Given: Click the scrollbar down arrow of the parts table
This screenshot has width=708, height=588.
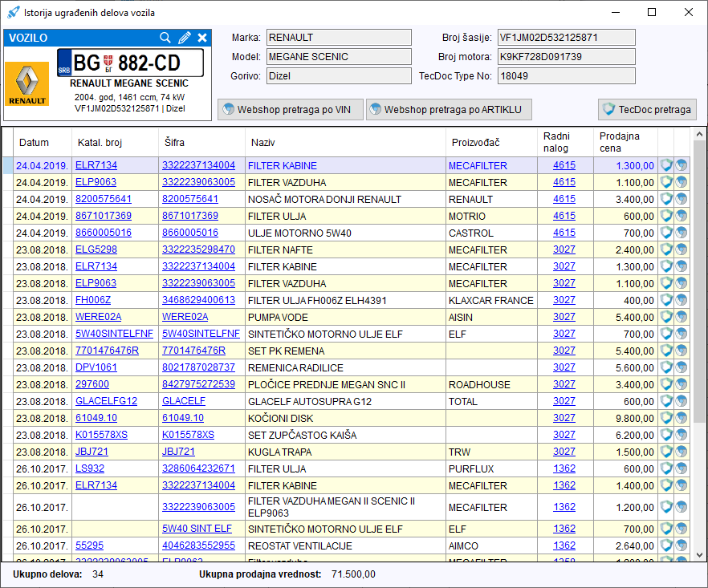Looking at the screenshot, I should click(x=699, y=555).
